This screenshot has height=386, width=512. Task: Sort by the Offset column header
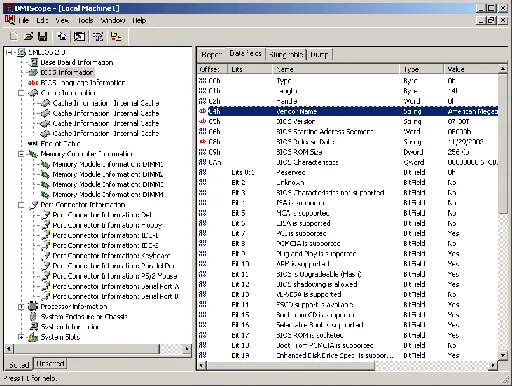click(212, 69)
